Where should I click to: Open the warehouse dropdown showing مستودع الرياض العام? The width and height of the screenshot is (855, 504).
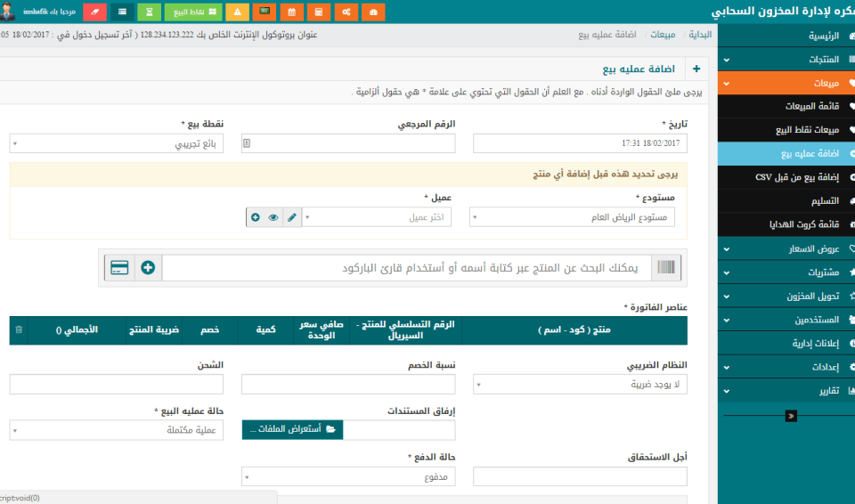(x=572, y=217)
